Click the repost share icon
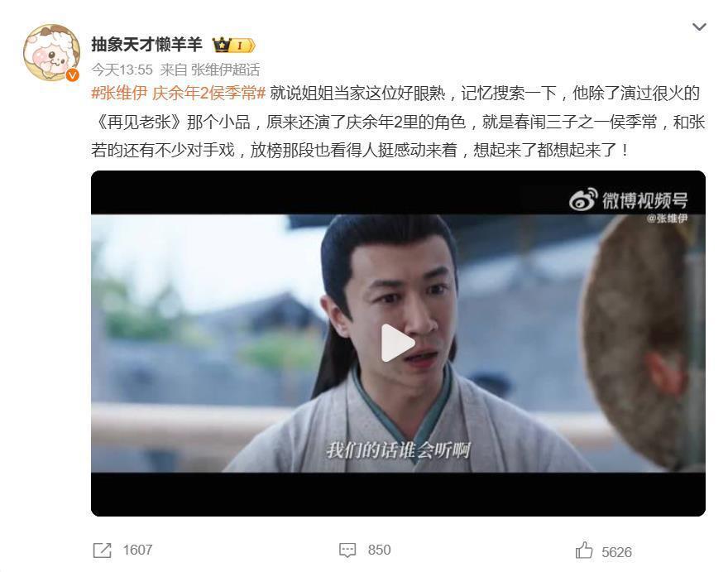The width and height of the screenshot is (728, 572). click(x=102, y=550)
